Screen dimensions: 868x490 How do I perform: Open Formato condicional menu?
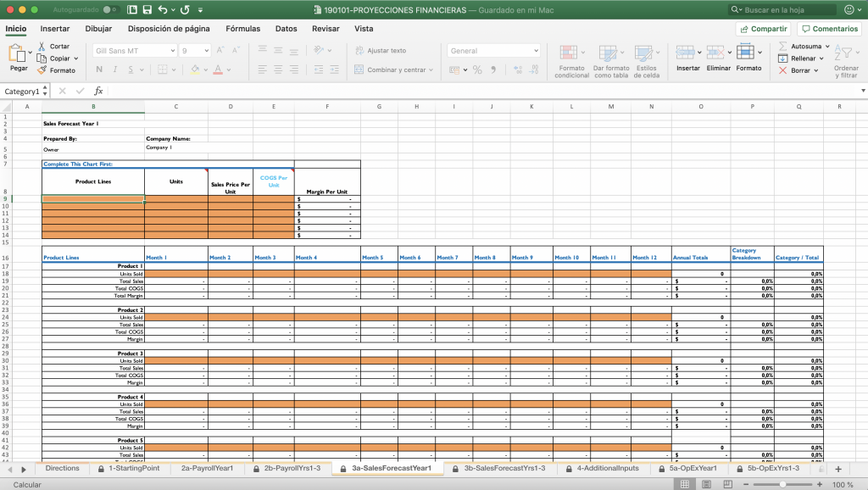(572, 61)
